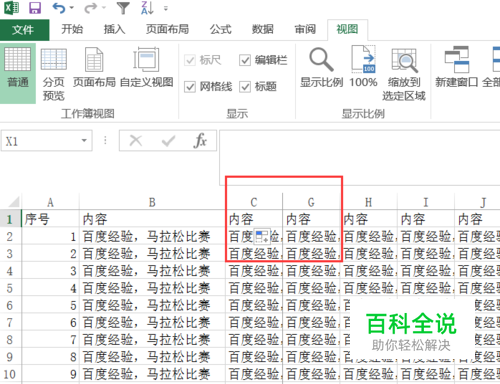
Task: Switch to 分页预览 view
Action: point(54,73)
